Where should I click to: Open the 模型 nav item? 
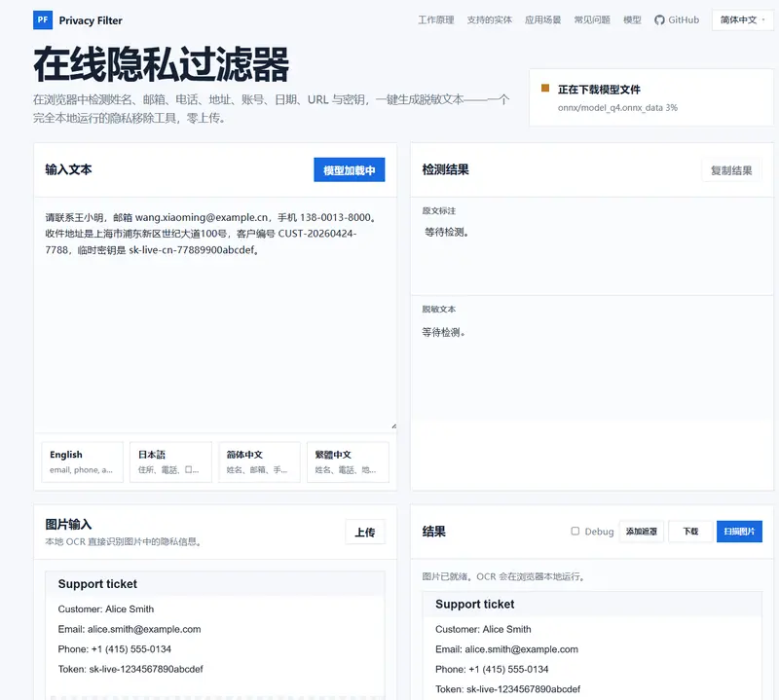click(632, 19)
